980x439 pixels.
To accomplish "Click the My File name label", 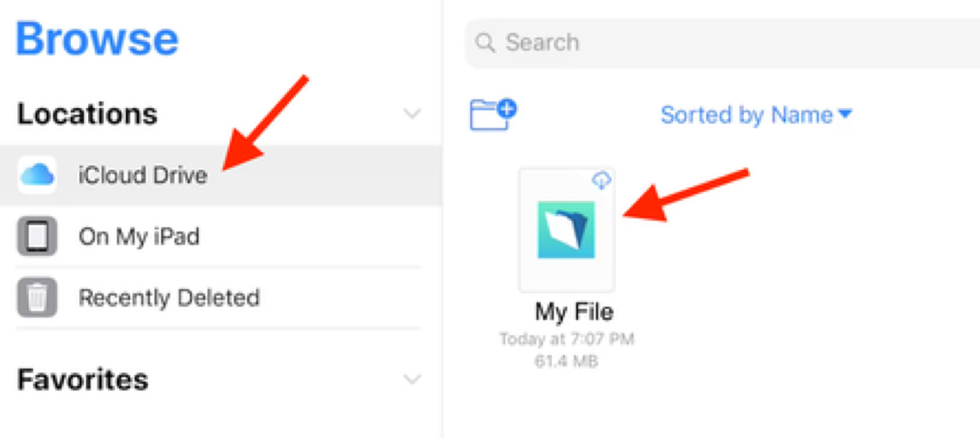I will [574, 312].
